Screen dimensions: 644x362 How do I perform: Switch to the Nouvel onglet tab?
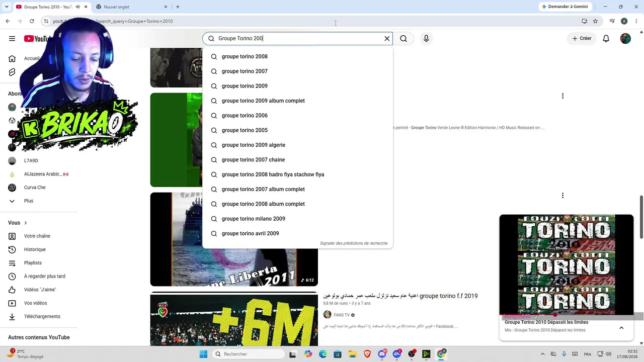pos(132,7)
